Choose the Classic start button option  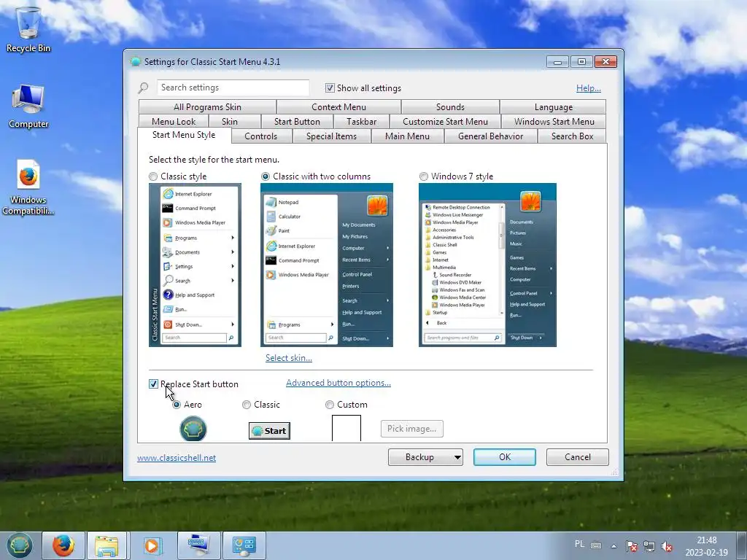[247, 405]
